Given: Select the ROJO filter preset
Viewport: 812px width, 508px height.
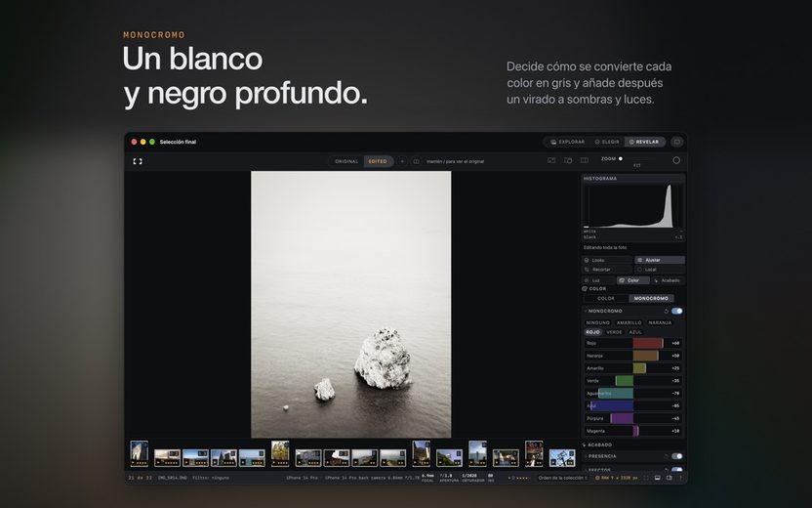Looking at the screenshot, I should click(593, 332).
